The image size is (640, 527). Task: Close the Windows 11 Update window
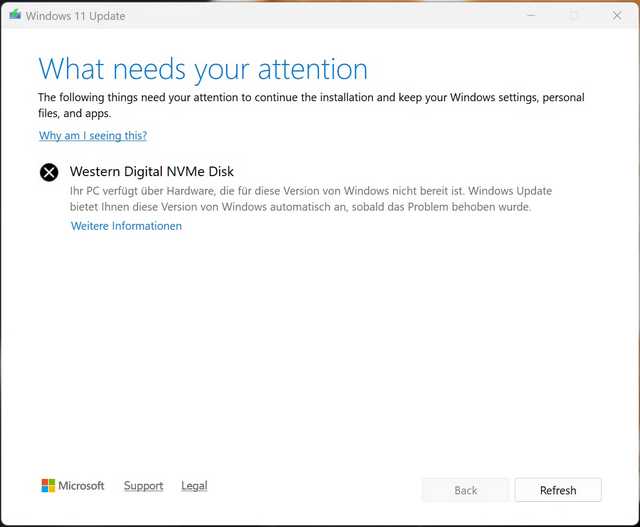tap(616, 16)
